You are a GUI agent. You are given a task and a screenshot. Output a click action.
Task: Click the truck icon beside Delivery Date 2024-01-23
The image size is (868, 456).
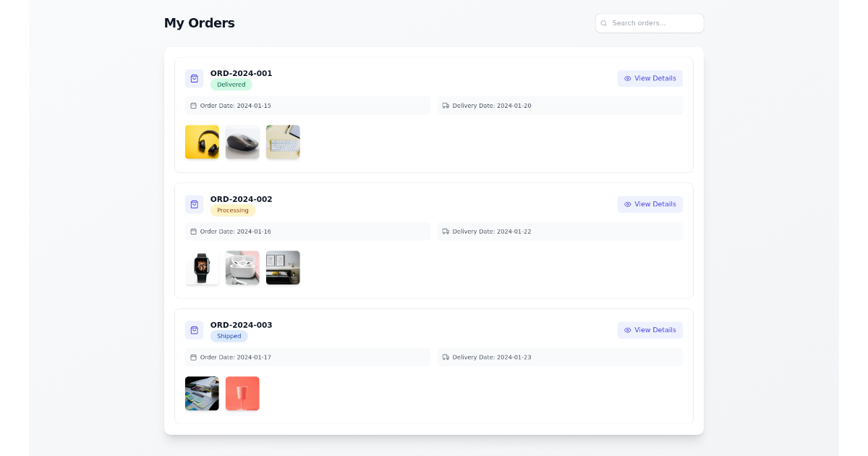point(445,357)
